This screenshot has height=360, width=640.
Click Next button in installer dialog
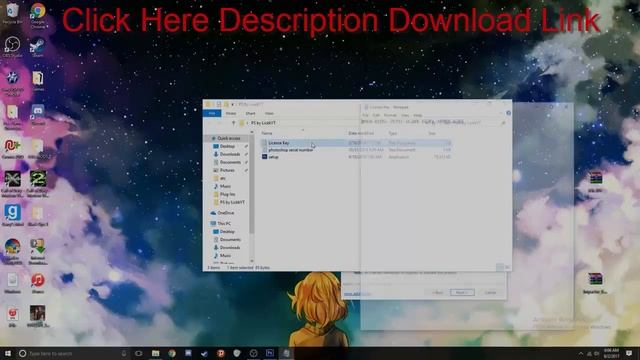pyautogui.click(x=462, y=292)
